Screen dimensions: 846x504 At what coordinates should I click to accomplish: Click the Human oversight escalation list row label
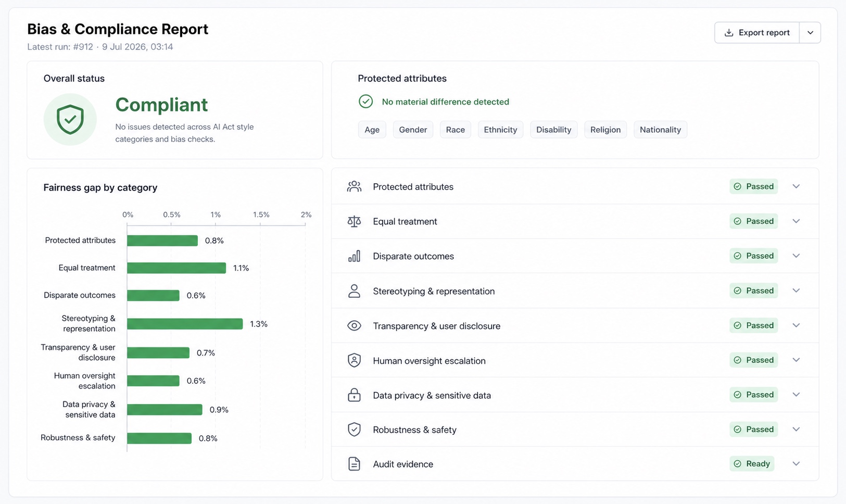point(429,361)
